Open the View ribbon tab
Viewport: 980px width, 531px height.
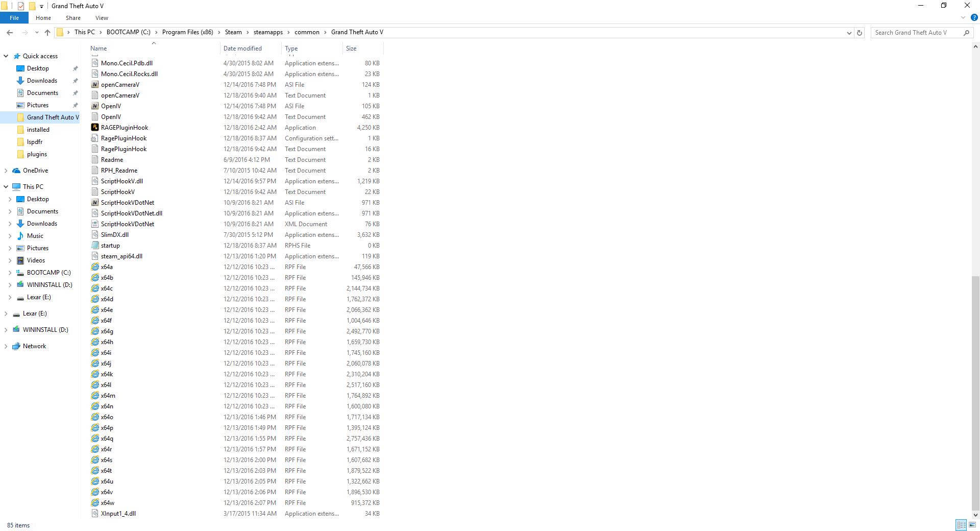pyautogui.click(x=102, y=18)
